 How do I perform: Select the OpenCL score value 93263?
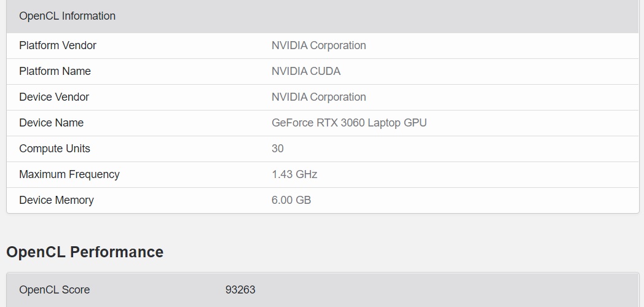tap(240, 290)
